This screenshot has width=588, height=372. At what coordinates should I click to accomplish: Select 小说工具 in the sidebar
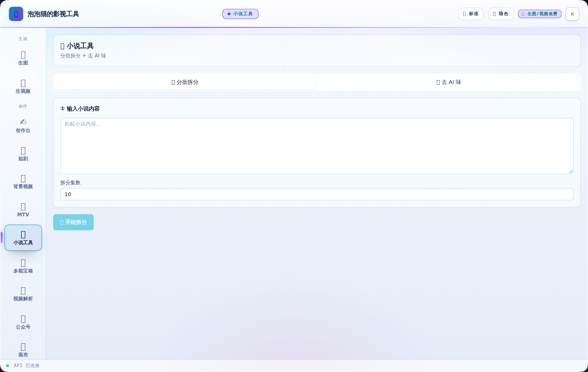tap(23, 238)
